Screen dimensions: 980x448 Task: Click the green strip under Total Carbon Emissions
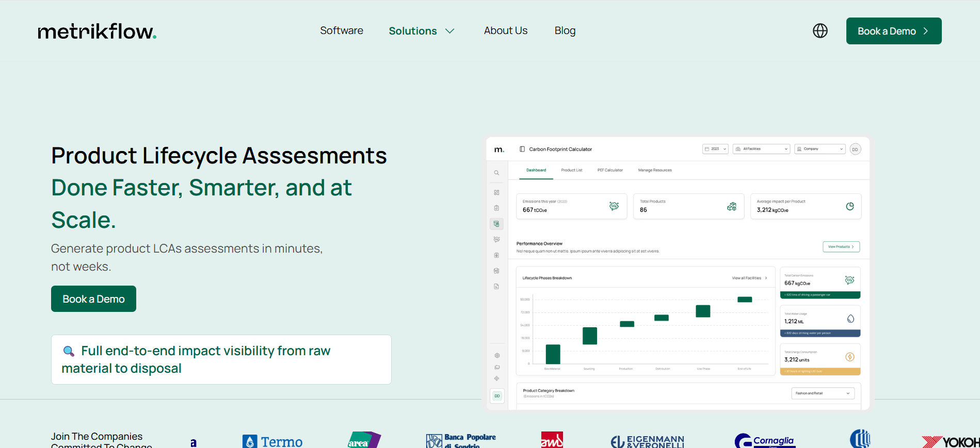point(820,295)
